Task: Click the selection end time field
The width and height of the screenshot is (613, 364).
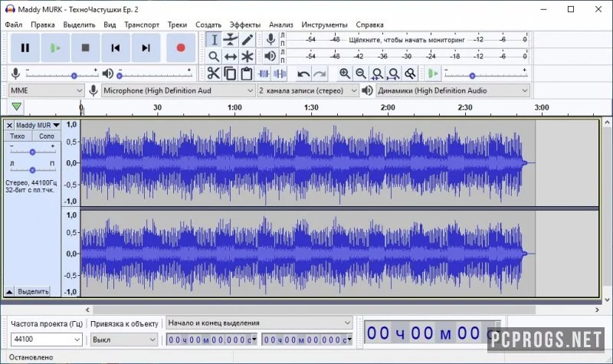Action: 307,339
